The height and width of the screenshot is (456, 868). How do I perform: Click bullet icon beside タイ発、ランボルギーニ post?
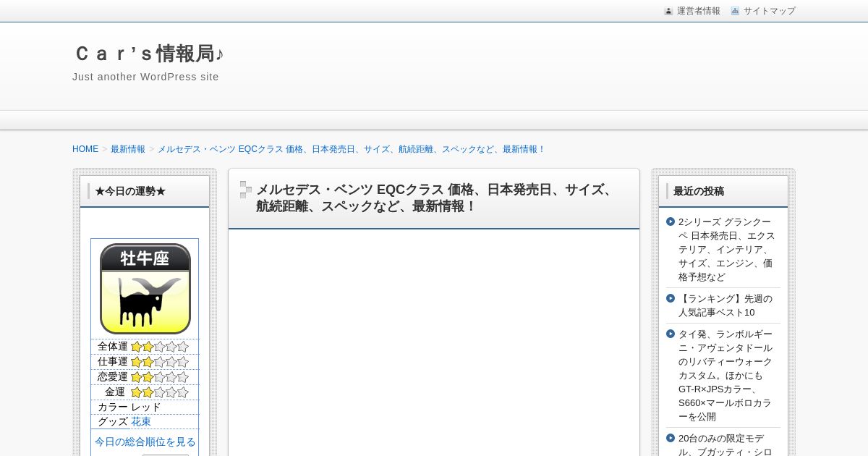tap(671, 334)
